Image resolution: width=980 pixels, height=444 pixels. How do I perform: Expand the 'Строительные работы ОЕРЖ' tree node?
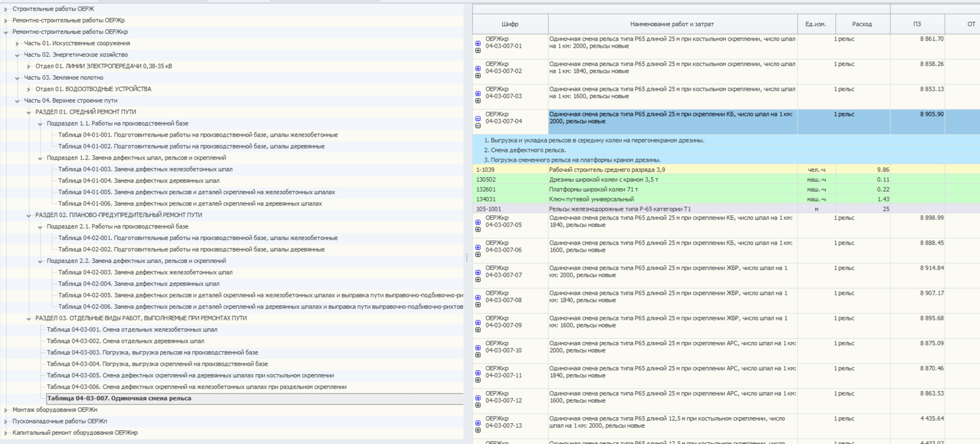[6, 9]
